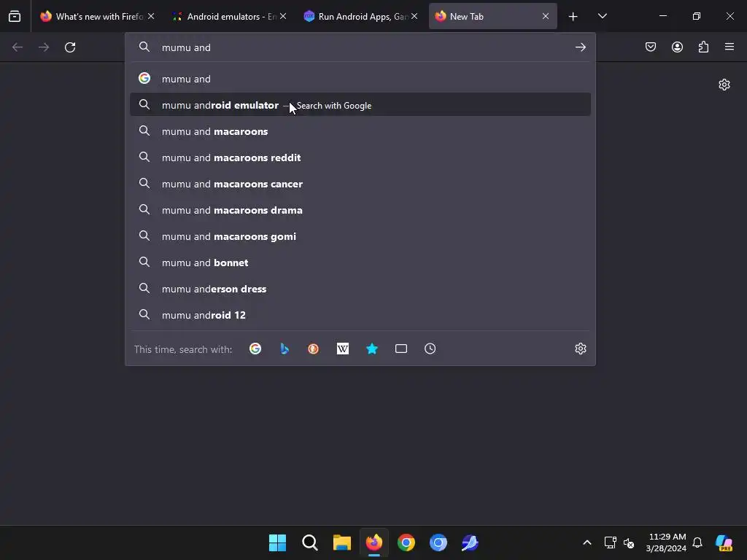This screenshot has width=747, height=560.
Task: Search in open Tabs only
Action: [x=401, y=349]
